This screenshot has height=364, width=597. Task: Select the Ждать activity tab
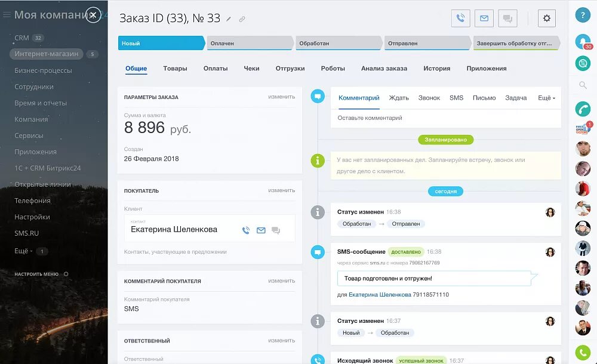(399, 98)
